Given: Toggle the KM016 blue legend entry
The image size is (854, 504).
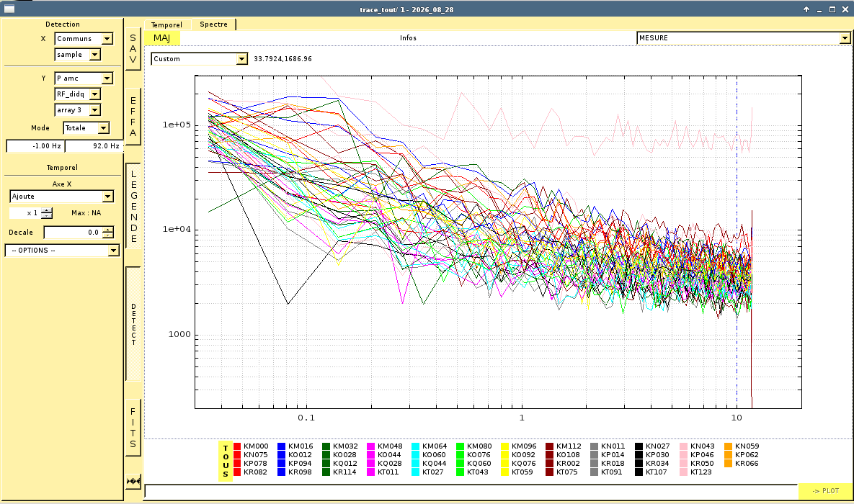Looking at the screenshot, I should tap(295, 446).
